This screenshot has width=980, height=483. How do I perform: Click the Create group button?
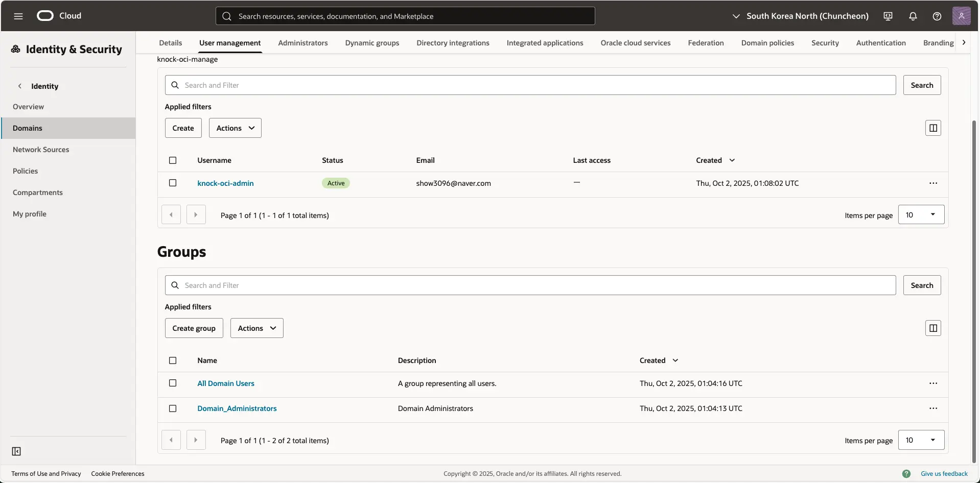point(194,328)
